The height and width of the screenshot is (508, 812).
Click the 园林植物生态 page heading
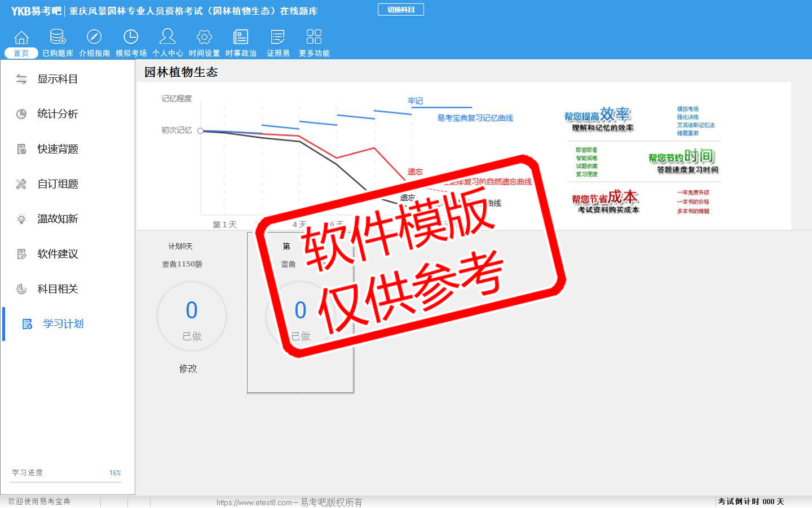coord(181,72)
